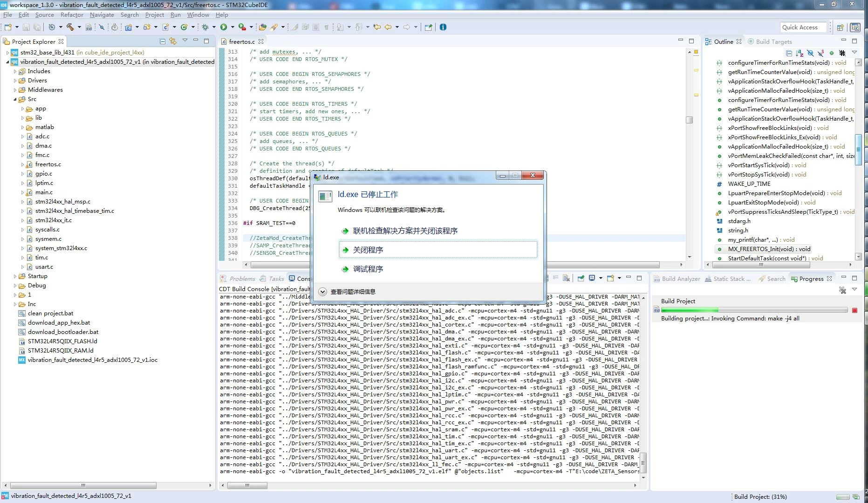The width and height of the screenshot is (868, 503).
Task: Toggle Link with Editor in Project Explorer
Action: pyautogui.click(x=173, y=41)
